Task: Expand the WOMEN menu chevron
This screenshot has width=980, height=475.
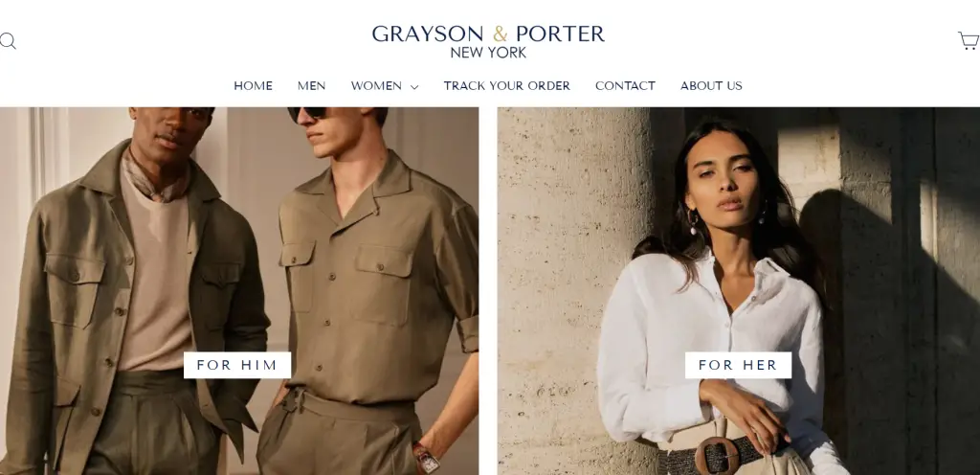Action: tap(413, 87)
